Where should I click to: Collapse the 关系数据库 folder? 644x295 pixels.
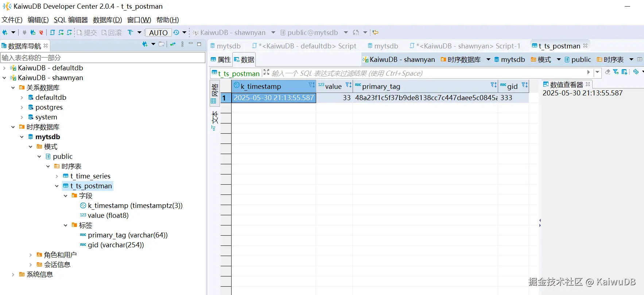13,87
